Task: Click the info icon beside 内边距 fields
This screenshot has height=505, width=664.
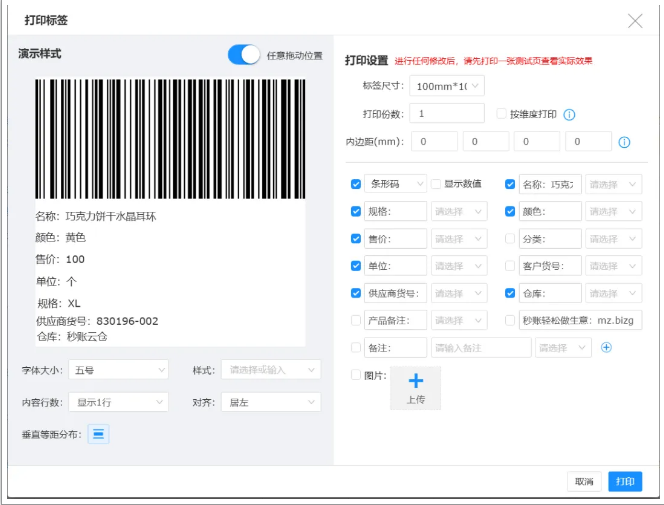Action: click(x=624, y=142)
